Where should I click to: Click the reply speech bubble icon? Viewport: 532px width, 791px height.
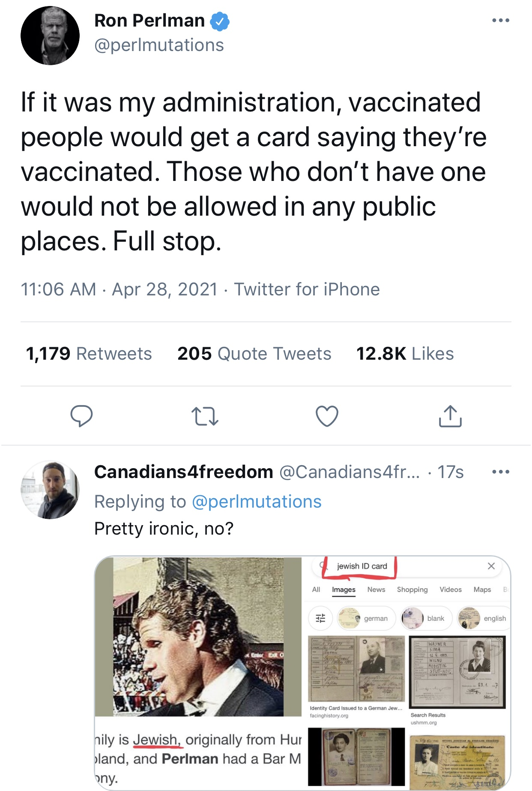(x=81, y=416)
